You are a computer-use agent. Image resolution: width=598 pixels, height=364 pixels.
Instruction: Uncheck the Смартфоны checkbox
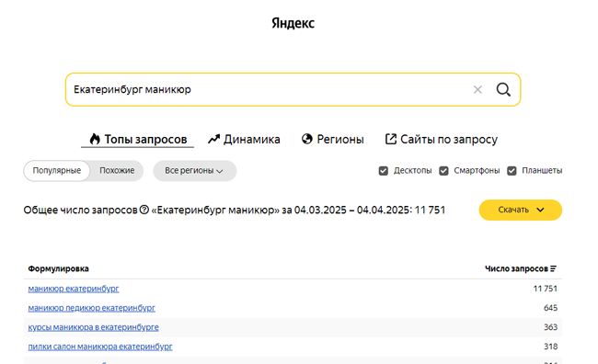443,171
